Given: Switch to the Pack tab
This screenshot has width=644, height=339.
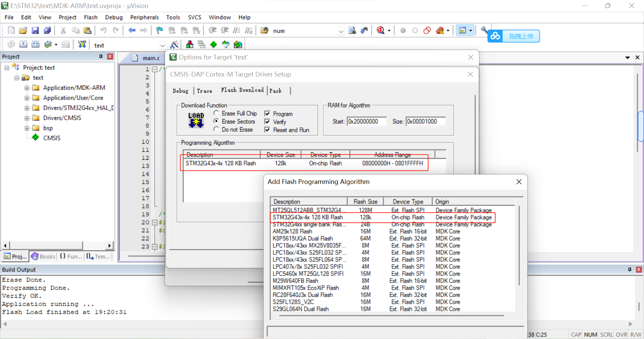Looking at the screenshot, I should pos(275,91).
